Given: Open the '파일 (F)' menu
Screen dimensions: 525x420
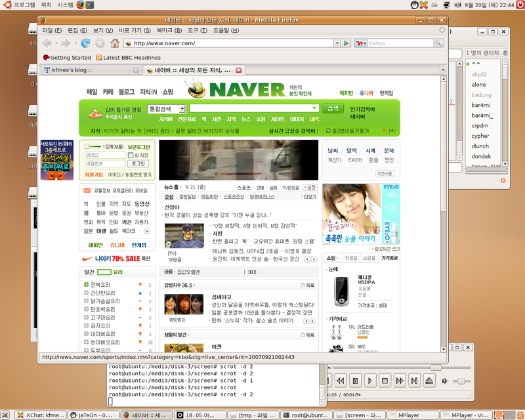Looking at the screenshot, I should [52, 30].
